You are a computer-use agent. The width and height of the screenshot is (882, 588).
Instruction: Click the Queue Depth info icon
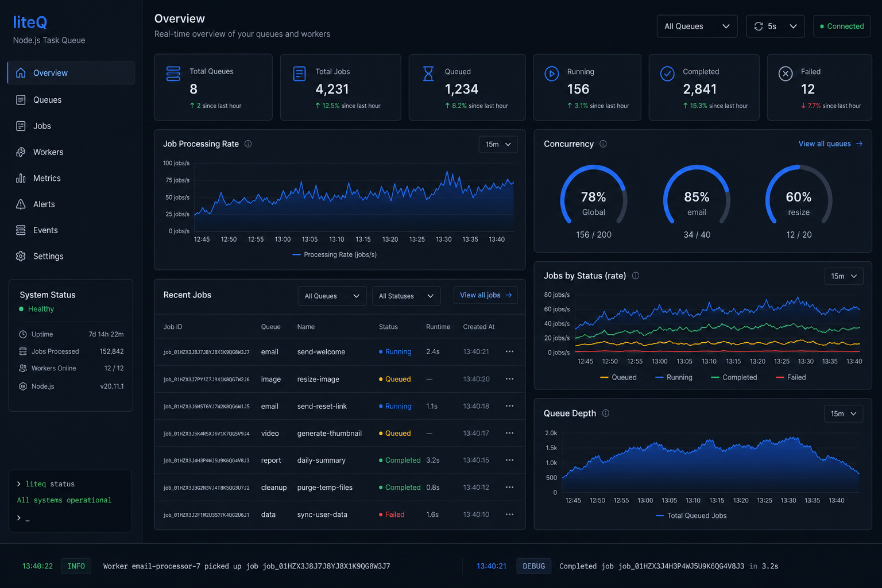[x=605, y=413]
